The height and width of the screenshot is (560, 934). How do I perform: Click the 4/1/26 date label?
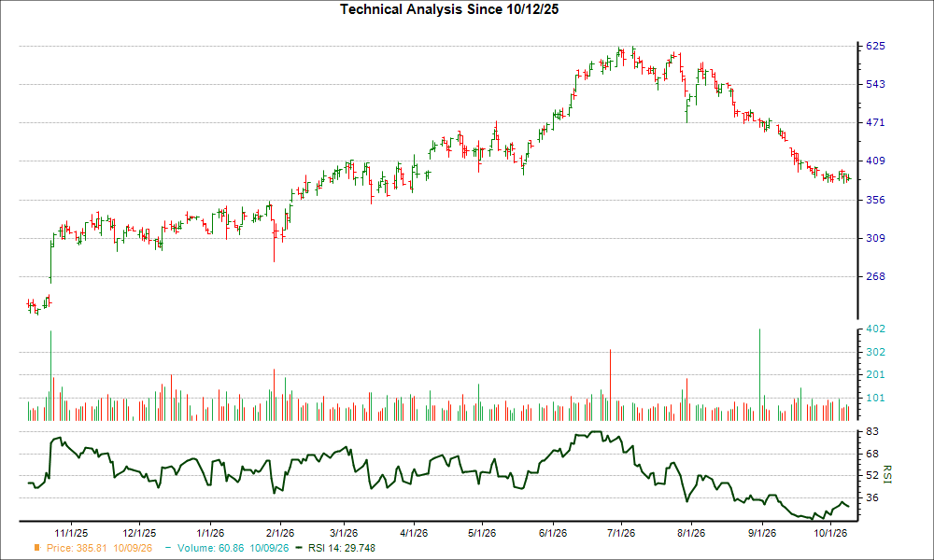click(x=414, y=533)
